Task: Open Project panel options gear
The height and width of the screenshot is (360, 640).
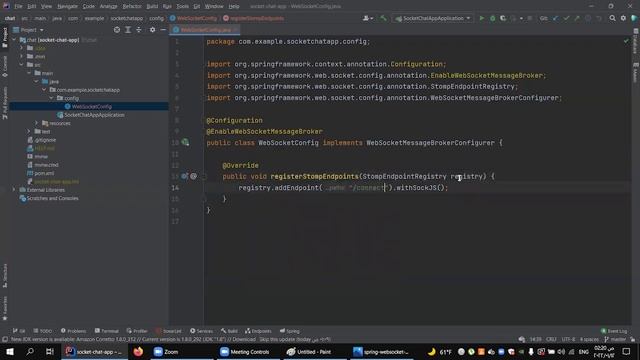Action: coord(152,30)
